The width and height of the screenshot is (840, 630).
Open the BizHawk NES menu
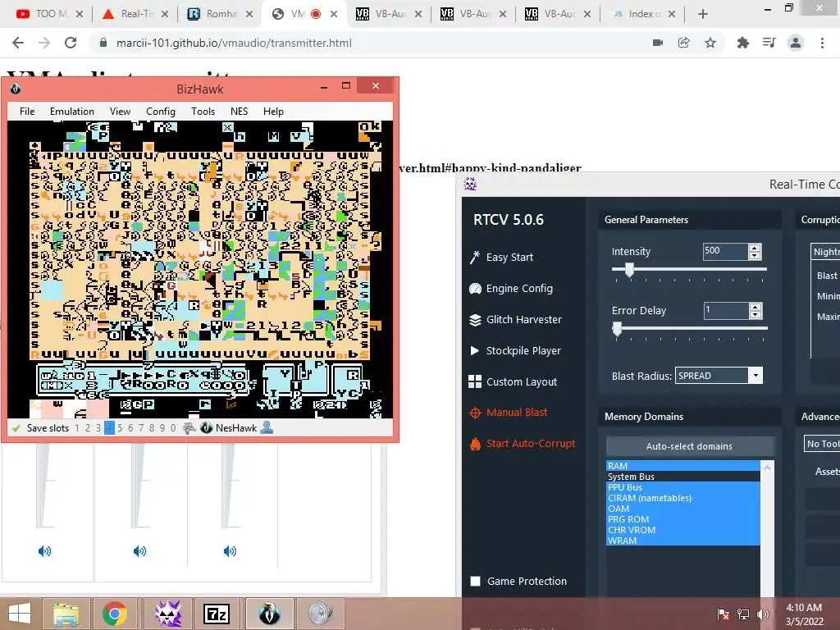tap(239, 112)
